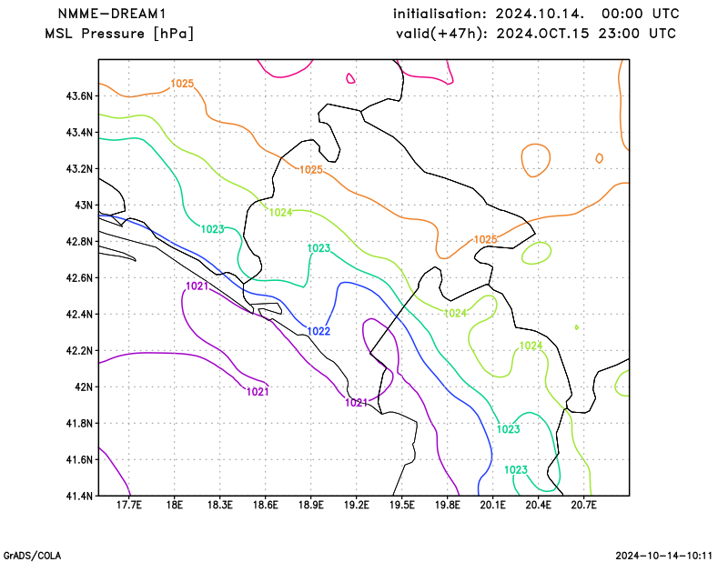Click the 43N latitude axis label

pyautogui.click(x=84, y=206)
